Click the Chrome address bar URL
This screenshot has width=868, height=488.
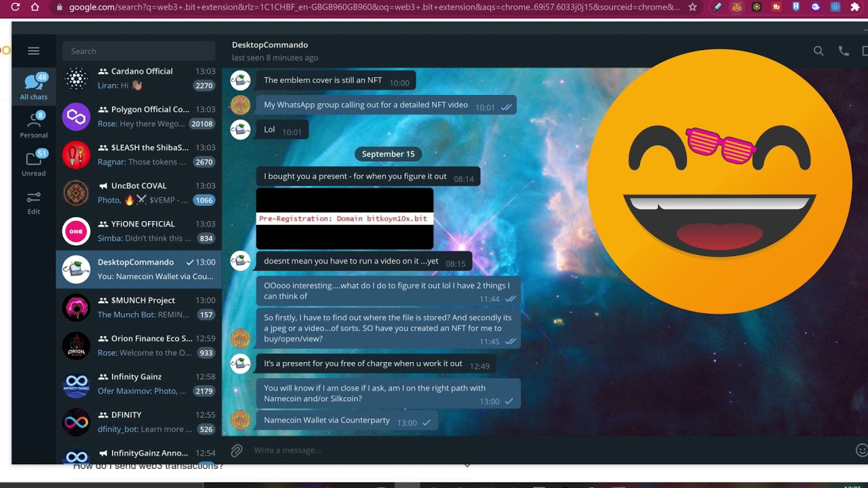pyautogui.click(x=374, y=7)
